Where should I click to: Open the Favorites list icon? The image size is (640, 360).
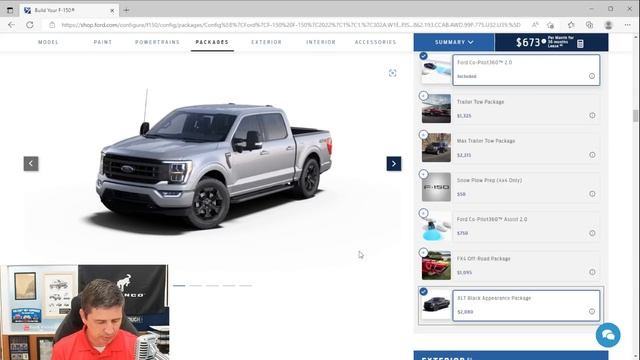(x=571, y=25)
